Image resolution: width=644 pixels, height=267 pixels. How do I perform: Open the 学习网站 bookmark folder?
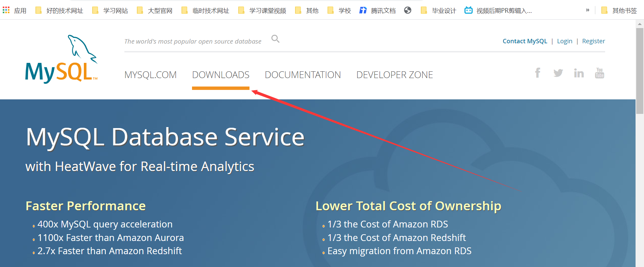tap(110, 10)
